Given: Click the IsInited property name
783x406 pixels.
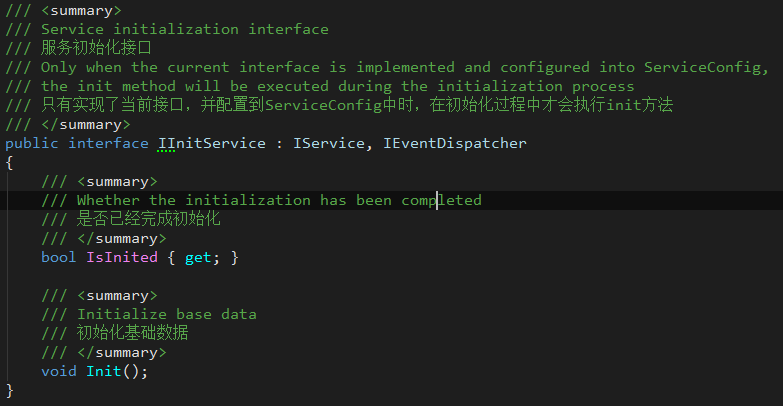Looking at the screenshot, I should pos(122,257).
